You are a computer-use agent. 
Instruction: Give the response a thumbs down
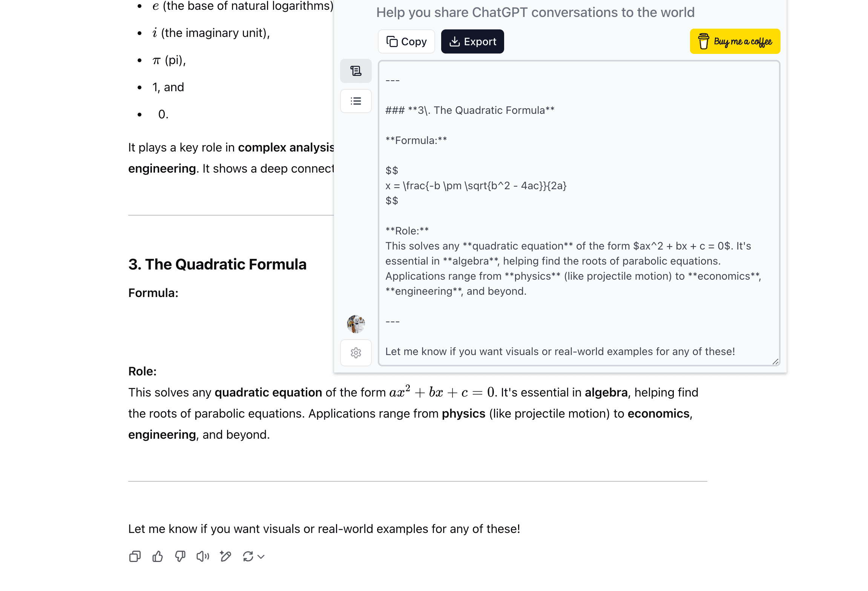[x=180, y=556]
